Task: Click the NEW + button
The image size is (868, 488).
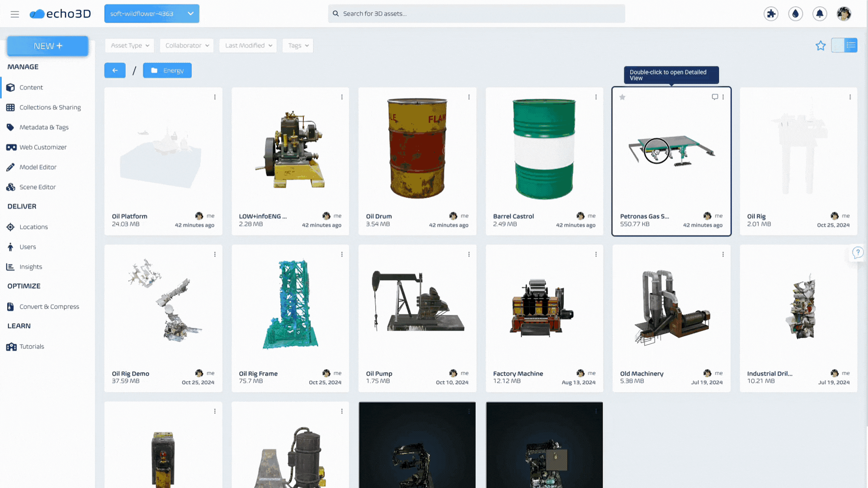Action: point(47,46)
